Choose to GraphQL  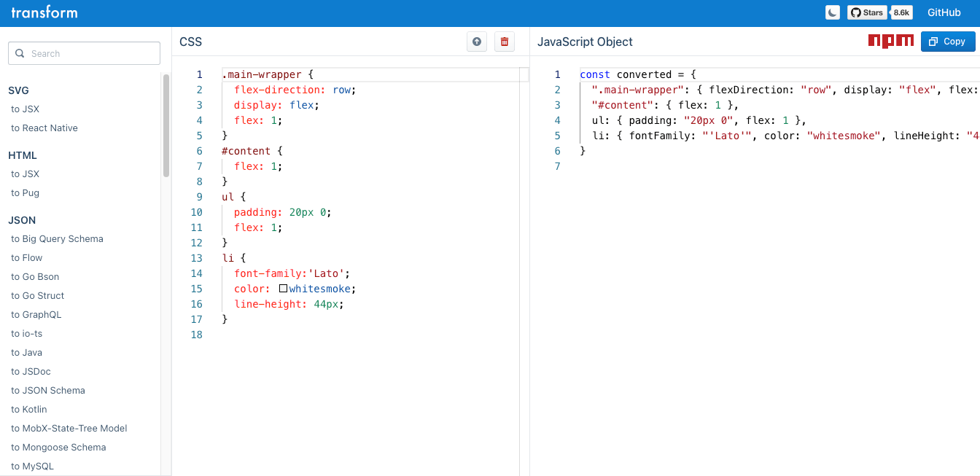point(36,315)
